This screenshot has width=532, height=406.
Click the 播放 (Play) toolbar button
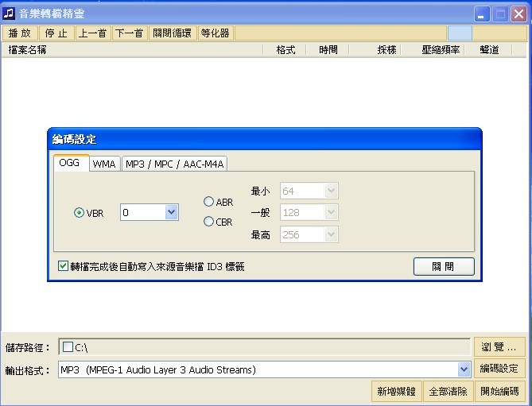point(21,33)
